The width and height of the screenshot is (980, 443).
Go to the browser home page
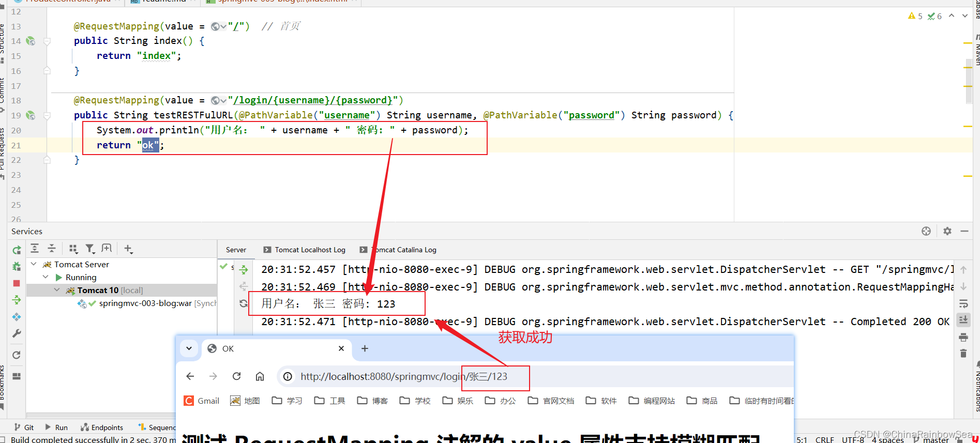[260, 376]
